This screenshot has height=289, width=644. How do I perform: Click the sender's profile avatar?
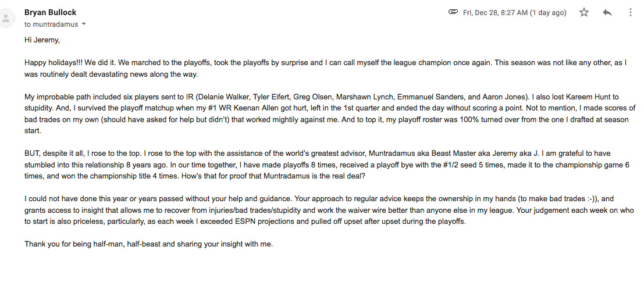pos(6,18)
